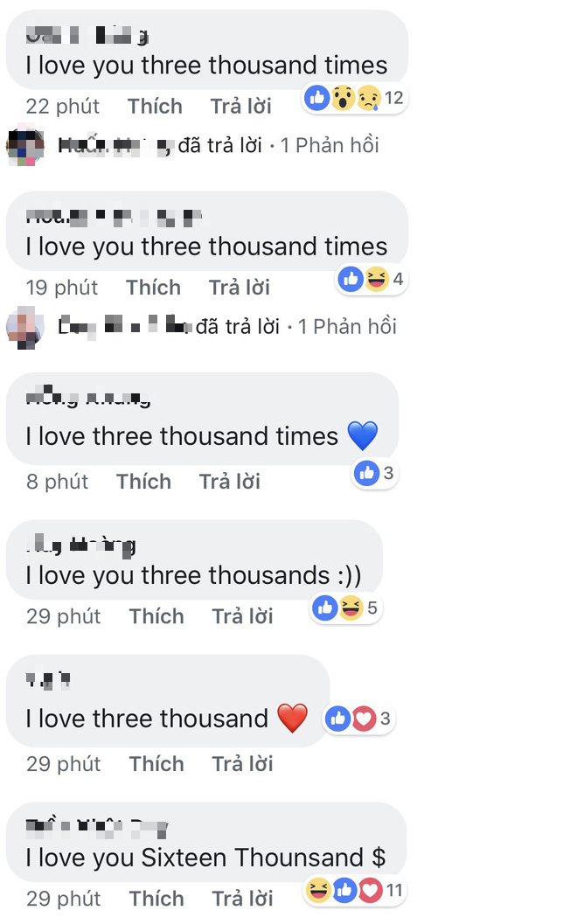Image resolution: width=577 pixels, height=924 pixels.
Task: Expand the '1 Phản hồi' reply under the first comment
Action: coord(330,145)
